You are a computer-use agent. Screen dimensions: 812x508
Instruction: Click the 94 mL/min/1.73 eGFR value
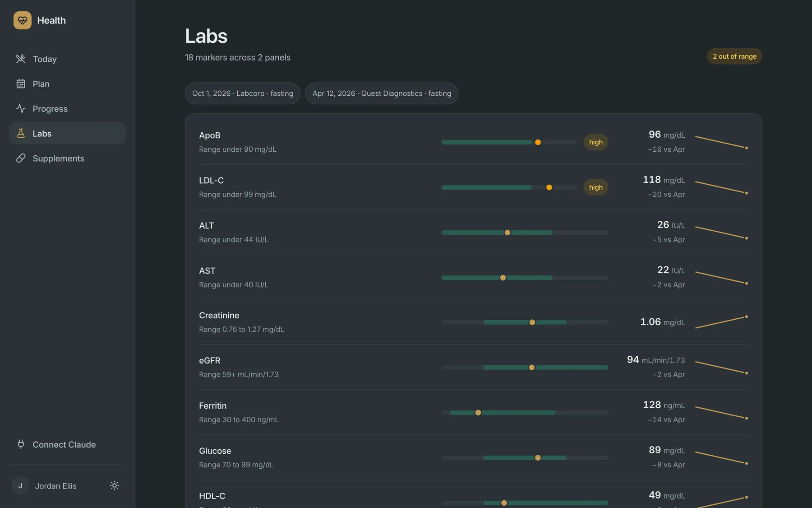pos(656,360)
